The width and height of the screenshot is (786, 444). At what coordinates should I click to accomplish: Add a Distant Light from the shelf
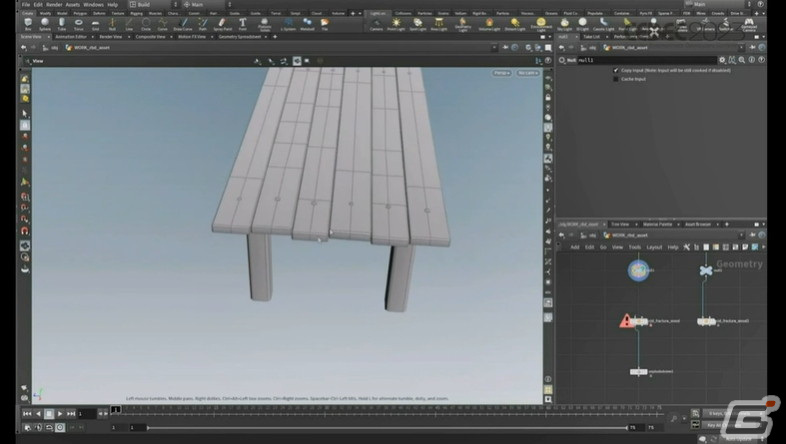(515, 24)
